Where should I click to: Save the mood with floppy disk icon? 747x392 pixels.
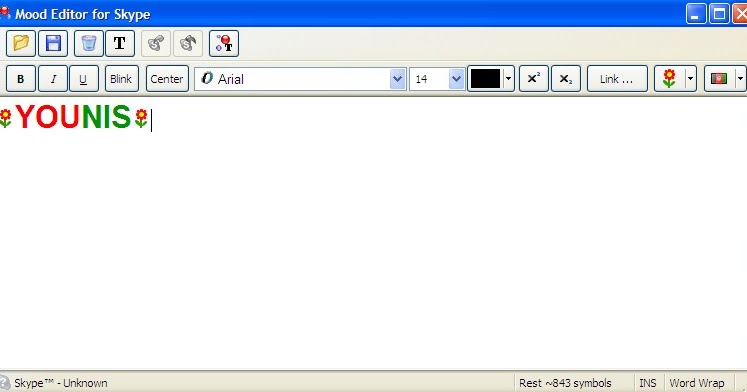[x=53, y=43]
